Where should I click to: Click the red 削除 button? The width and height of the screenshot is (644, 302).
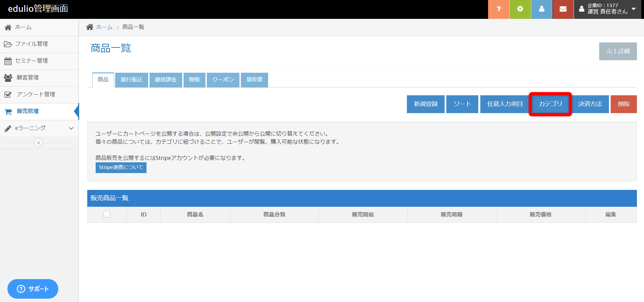click(624, 104)
